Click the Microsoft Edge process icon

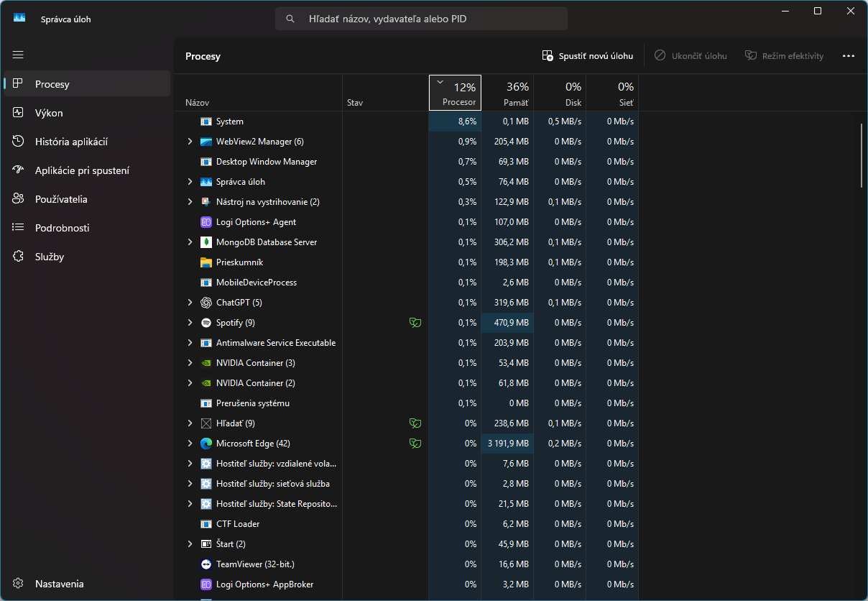pos(206,444)
